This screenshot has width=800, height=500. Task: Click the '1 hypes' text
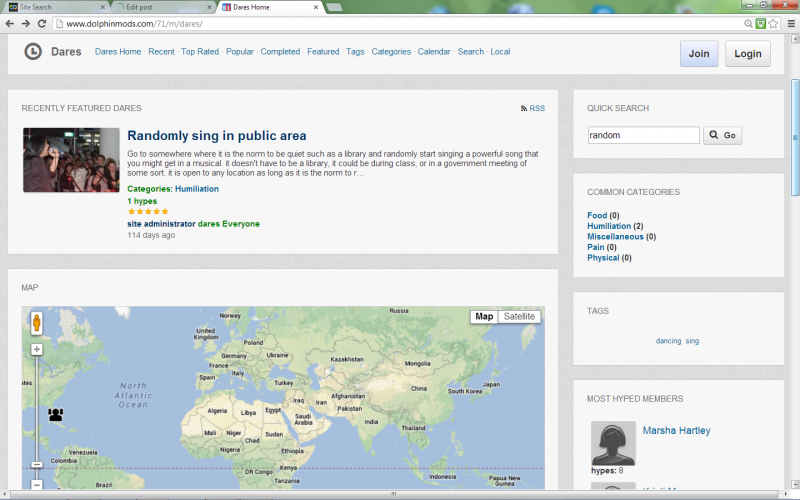coord(142,201)
